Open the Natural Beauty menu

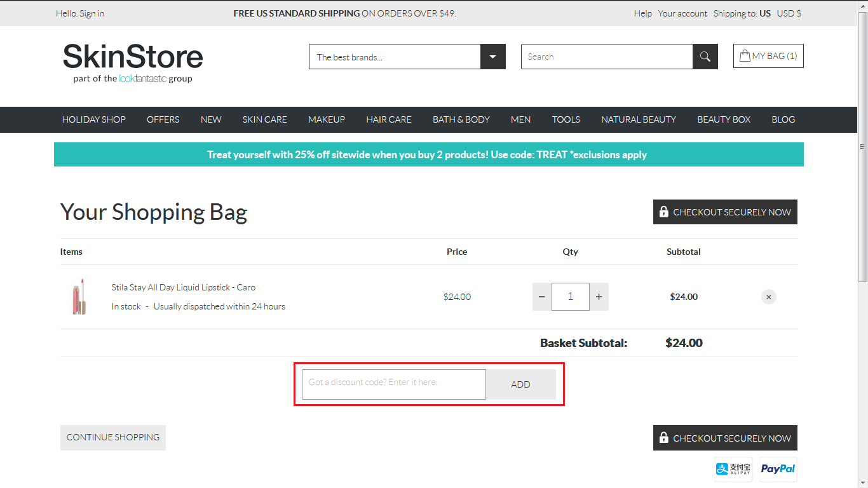tap(639, 119)
